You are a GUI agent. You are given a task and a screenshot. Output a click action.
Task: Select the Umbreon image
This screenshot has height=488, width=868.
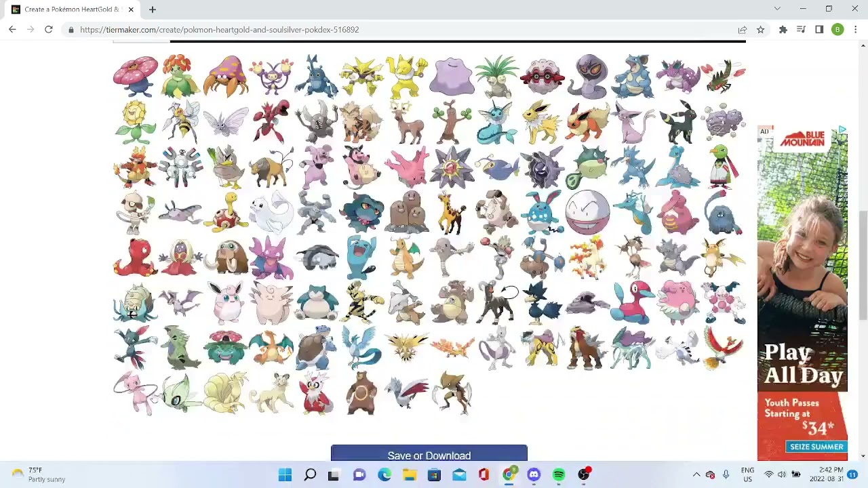[x=678, y=122]
